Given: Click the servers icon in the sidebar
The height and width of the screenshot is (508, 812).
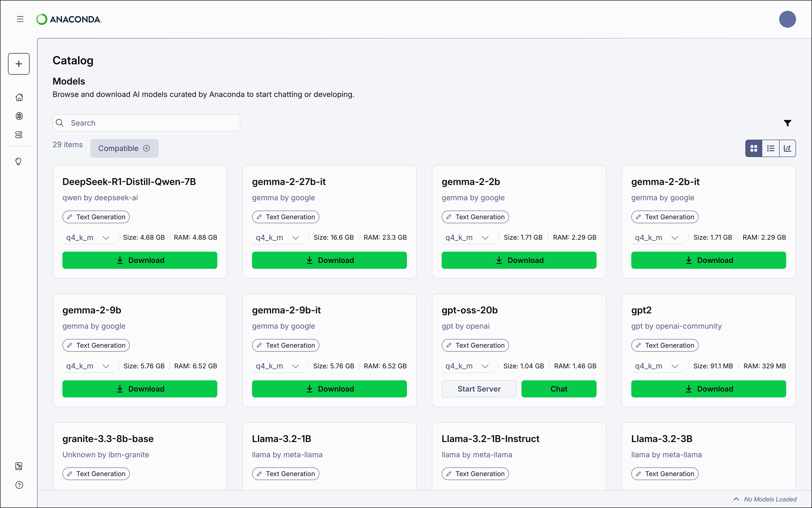Looking at the screenshot, I should [19, 135].
